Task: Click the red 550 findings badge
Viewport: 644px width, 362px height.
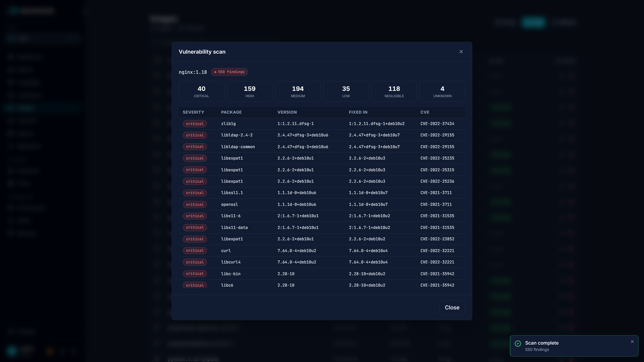Action: (x=229, y=72)
